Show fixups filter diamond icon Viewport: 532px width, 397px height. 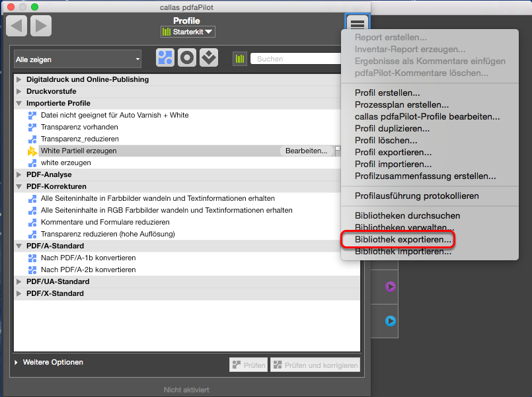pos(209,57)
